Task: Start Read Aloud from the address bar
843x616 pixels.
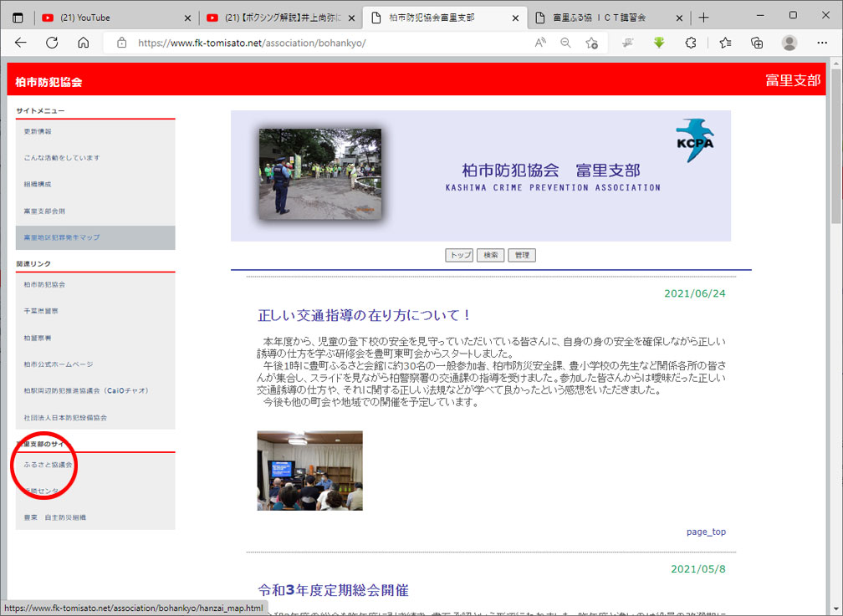Action: tap(540, 43)
